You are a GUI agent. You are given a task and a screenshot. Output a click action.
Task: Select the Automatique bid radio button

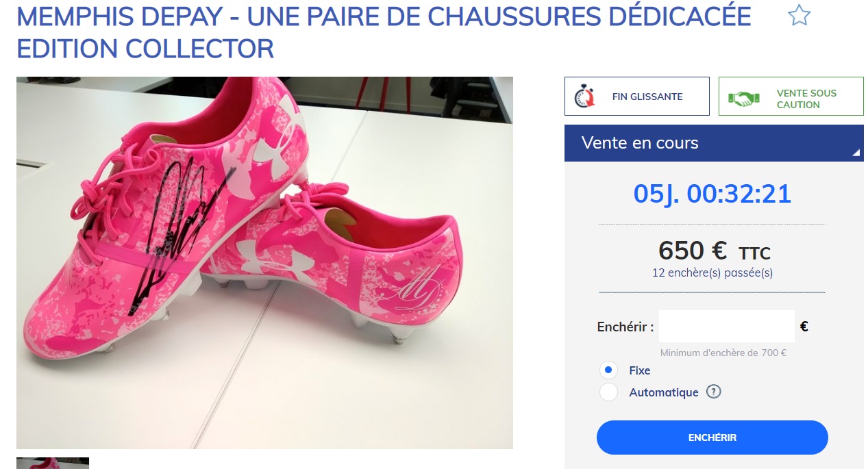608,392
